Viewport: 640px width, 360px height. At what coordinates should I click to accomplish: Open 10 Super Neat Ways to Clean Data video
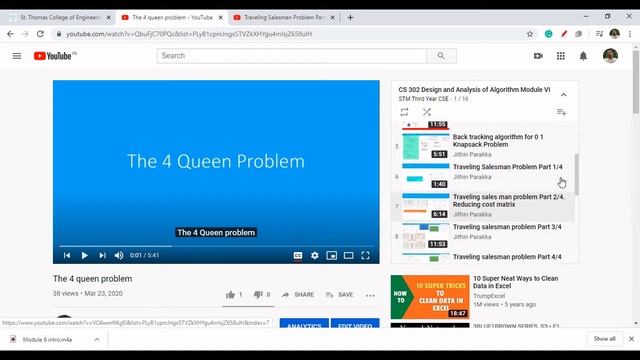pyautogui.click(x=516, y=282)
